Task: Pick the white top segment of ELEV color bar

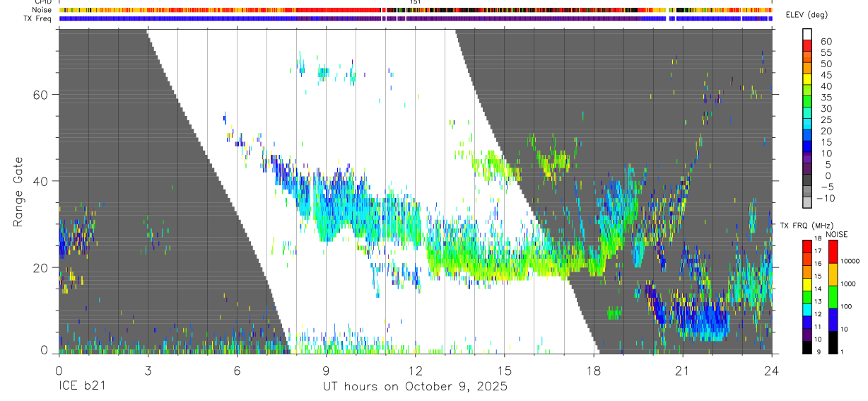Action: (807, 35)
